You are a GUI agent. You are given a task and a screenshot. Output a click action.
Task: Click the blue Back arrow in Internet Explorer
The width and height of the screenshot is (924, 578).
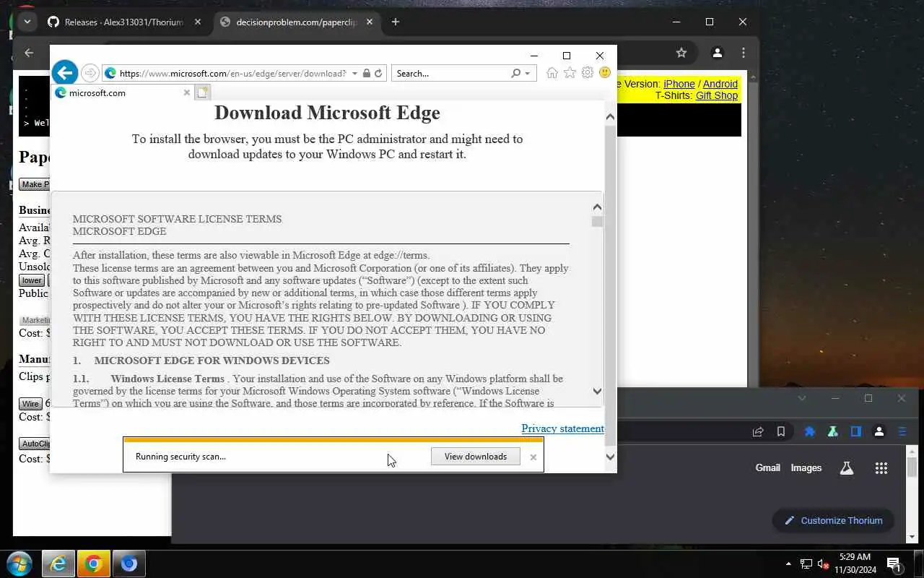65,72
